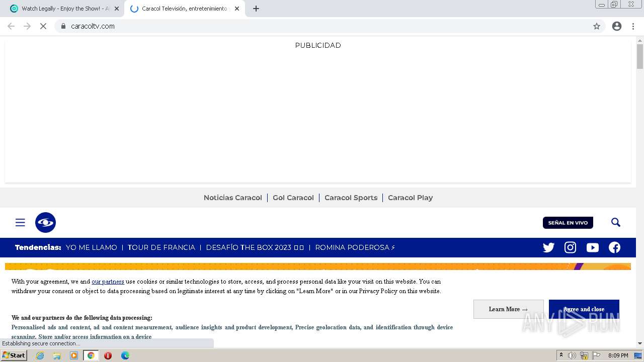This screenshot has width=644, height=362.
Task: Open Caracol Play section
Action: (x=410, y=198)
